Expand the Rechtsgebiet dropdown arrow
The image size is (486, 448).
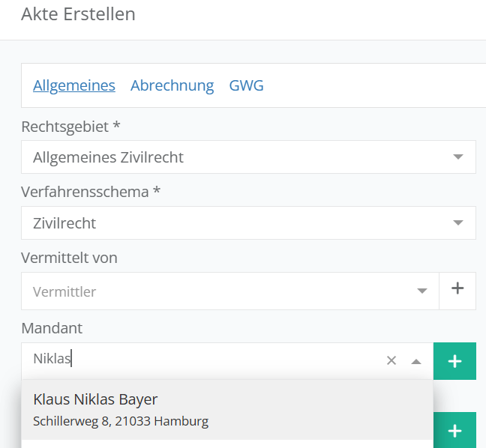pos(458,157)
